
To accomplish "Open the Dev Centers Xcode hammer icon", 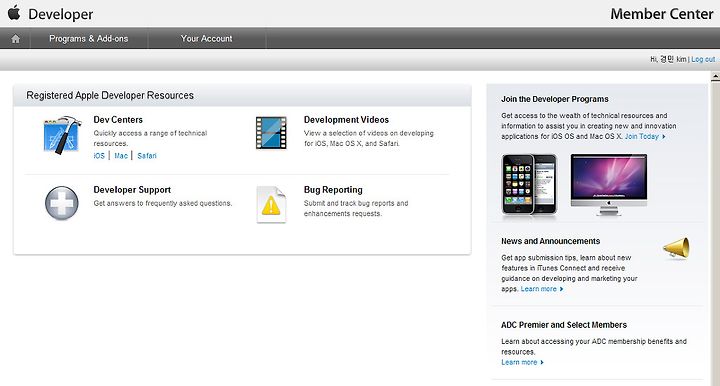I will 62,135.
